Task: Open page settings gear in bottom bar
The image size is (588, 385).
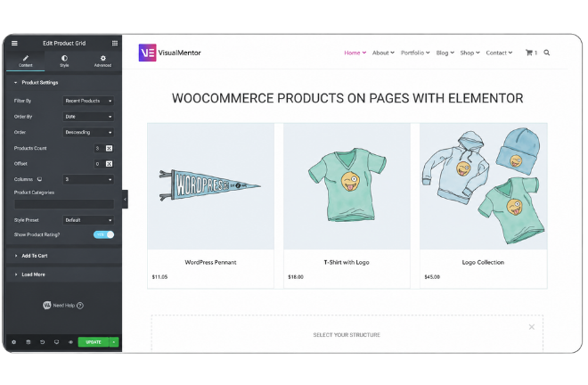Action: [x=14, y=342]
